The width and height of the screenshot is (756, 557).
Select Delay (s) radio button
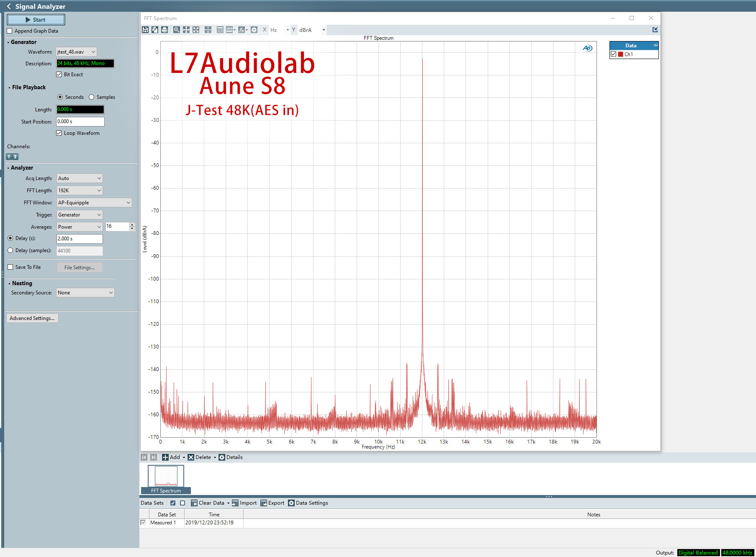[10, 238]
